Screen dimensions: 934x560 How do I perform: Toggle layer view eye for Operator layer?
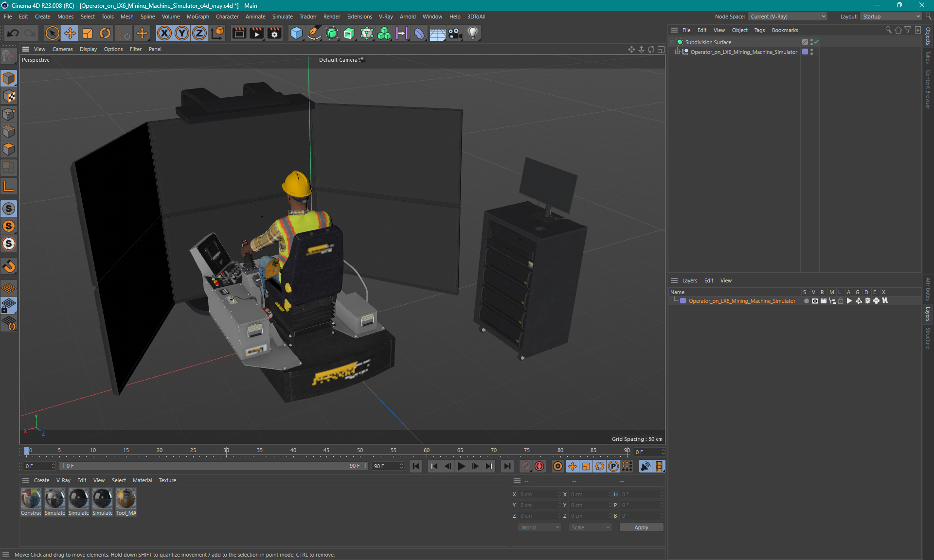[x=815, y=301]
